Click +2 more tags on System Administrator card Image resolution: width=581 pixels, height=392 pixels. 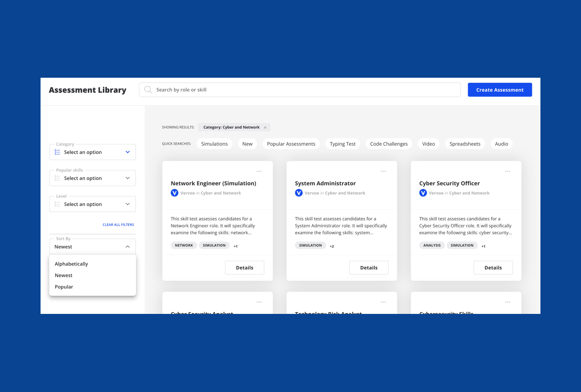(332, 246)
